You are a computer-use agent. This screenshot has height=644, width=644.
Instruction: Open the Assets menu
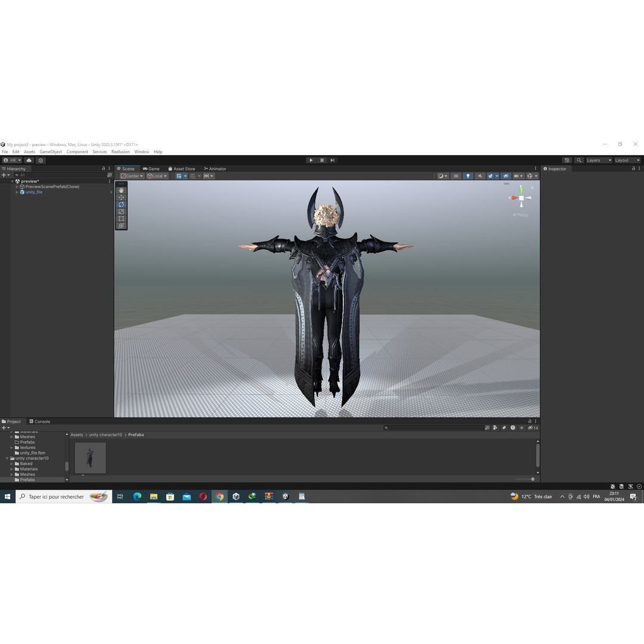tap(29, 151)
